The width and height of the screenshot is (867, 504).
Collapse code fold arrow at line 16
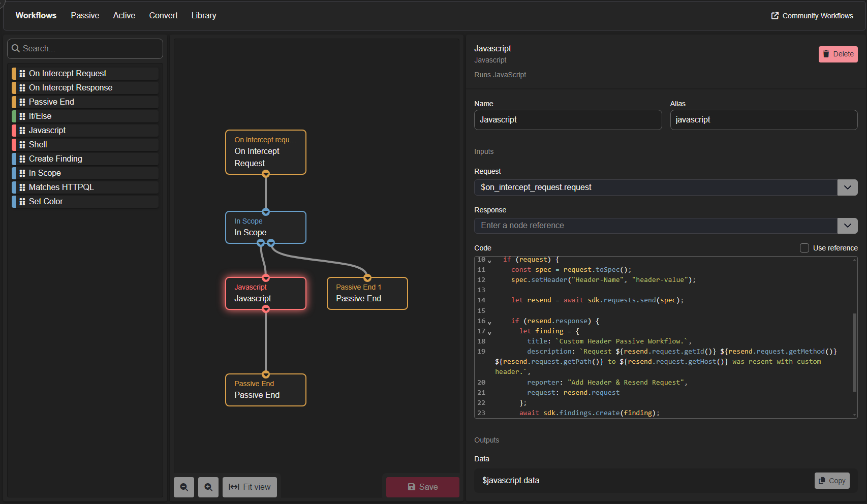click(x=489, y=323)
